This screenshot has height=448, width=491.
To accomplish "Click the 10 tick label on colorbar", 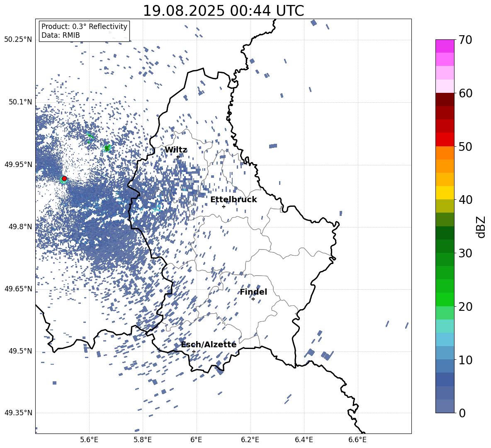I will 465,360.
